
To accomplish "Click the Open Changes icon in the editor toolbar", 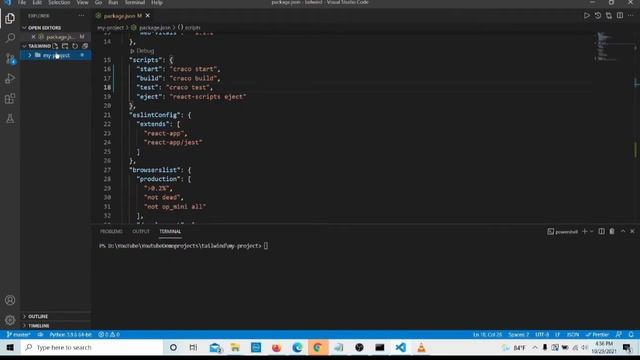I will click(x=609, y=16).
